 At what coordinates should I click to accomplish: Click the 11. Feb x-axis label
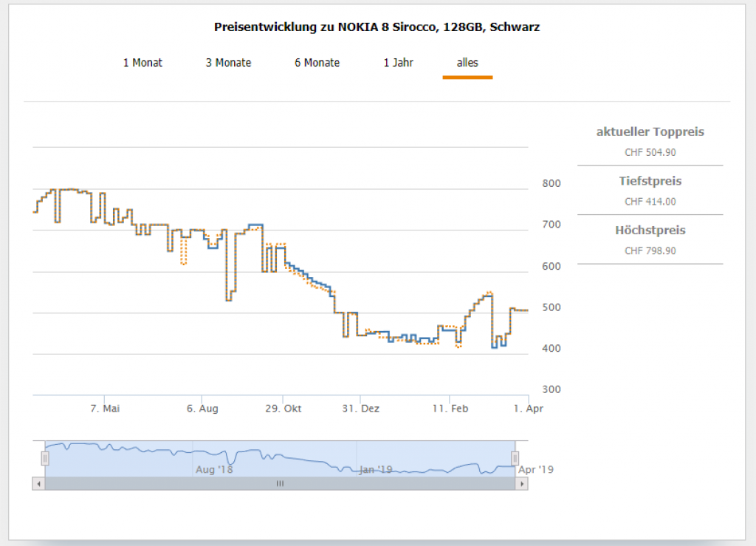pyautogui.click(x=450, y=408)
